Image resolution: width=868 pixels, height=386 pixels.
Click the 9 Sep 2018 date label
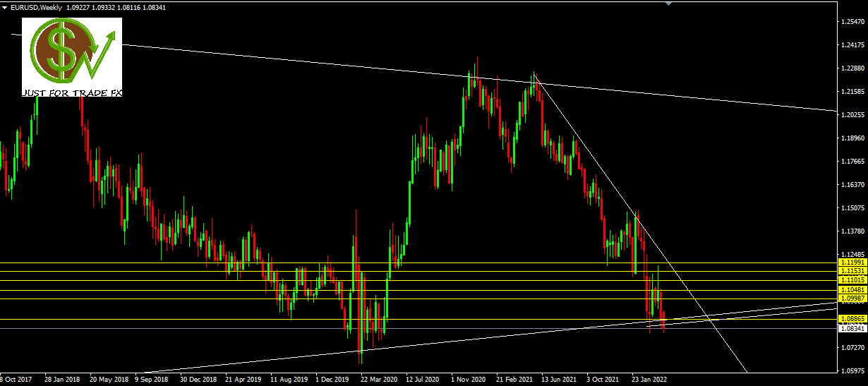tap(151, 379)
